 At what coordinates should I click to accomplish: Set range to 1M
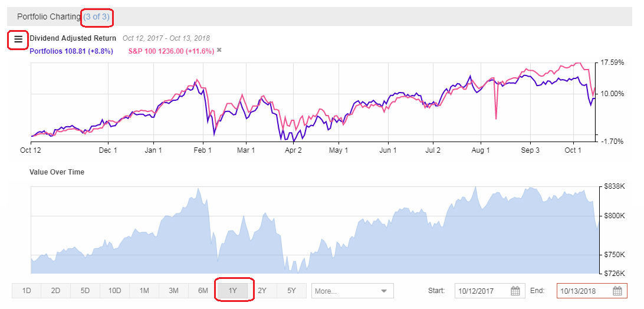pyautogui.click(x=144, y=291)
